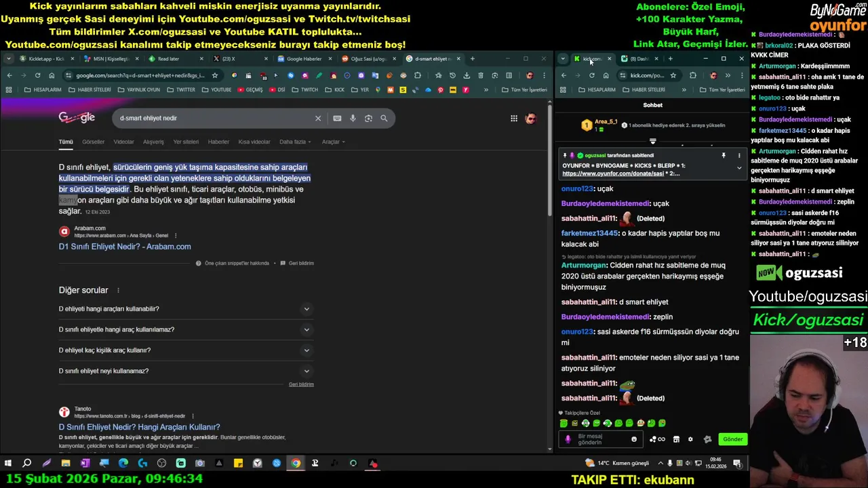The height and width of the screenshot is (488, 868).
Task: Click 'Geri bildirim' under featured snippet
Action: 298,263
